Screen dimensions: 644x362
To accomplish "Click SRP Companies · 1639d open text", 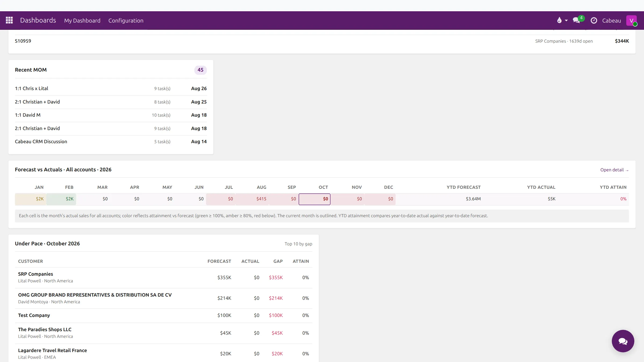I will tap(564, 41).
